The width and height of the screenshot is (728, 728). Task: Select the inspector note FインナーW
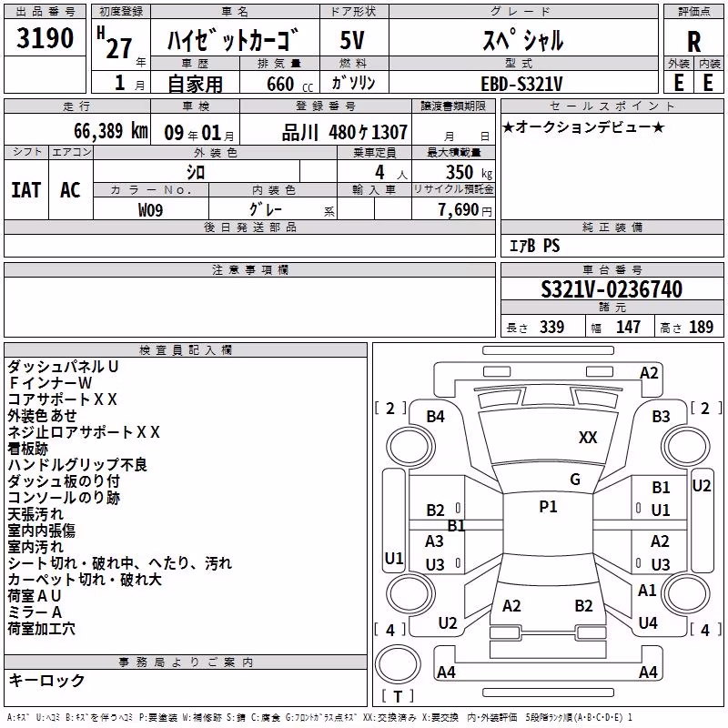[50, 383]
